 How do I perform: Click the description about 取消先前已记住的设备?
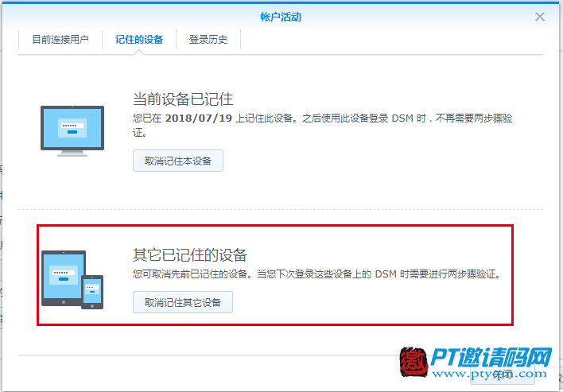click(316, 274)
